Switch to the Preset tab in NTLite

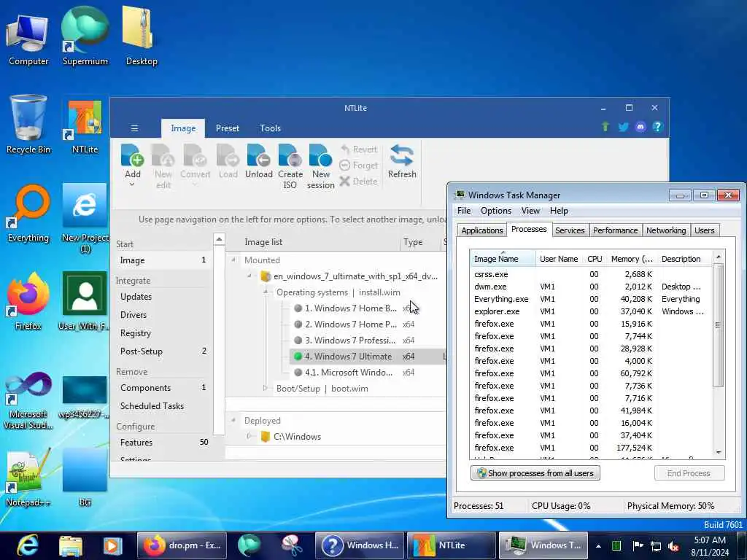[228, 128]
